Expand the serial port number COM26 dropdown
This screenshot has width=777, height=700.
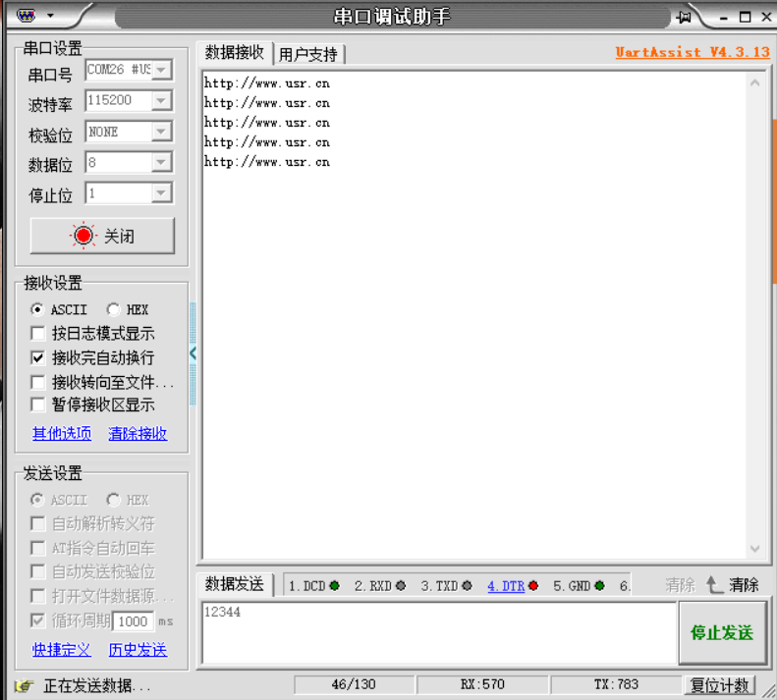click(161, 70)
